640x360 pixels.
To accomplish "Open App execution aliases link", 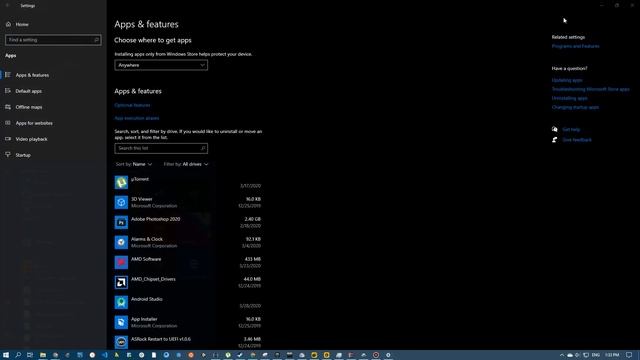I will (137, 118).
